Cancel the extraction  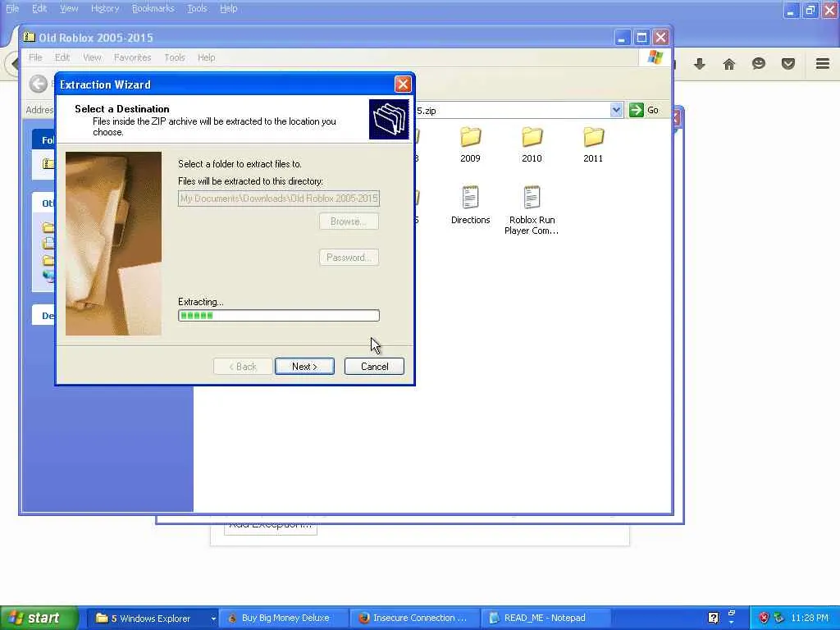(x=374, y=367)
